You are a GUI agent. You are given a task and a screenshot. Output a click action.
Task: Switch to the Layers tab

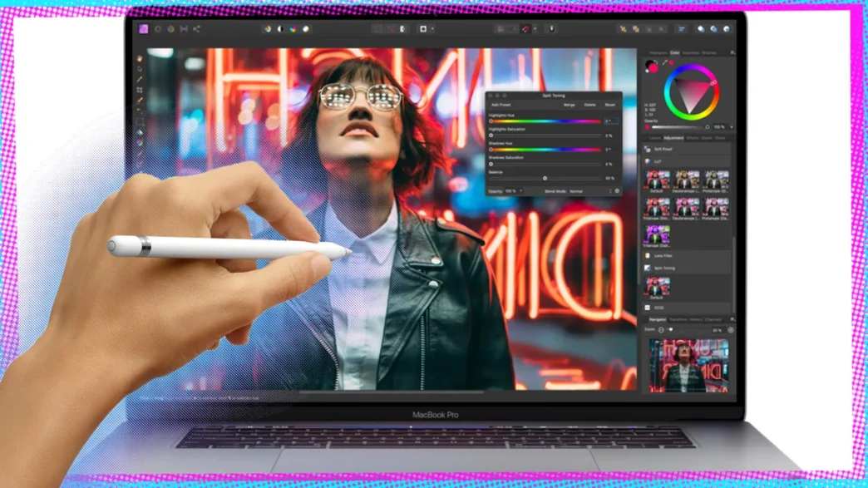click(x=655, y=138)
